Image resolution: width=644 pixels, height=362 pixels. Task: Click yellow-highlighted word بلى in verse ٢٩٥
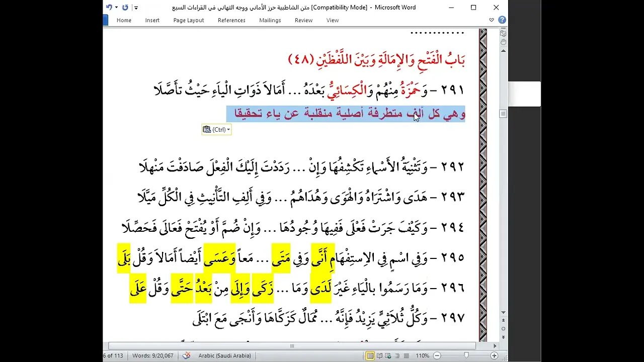pyautogui.click(x=124, y=258)
